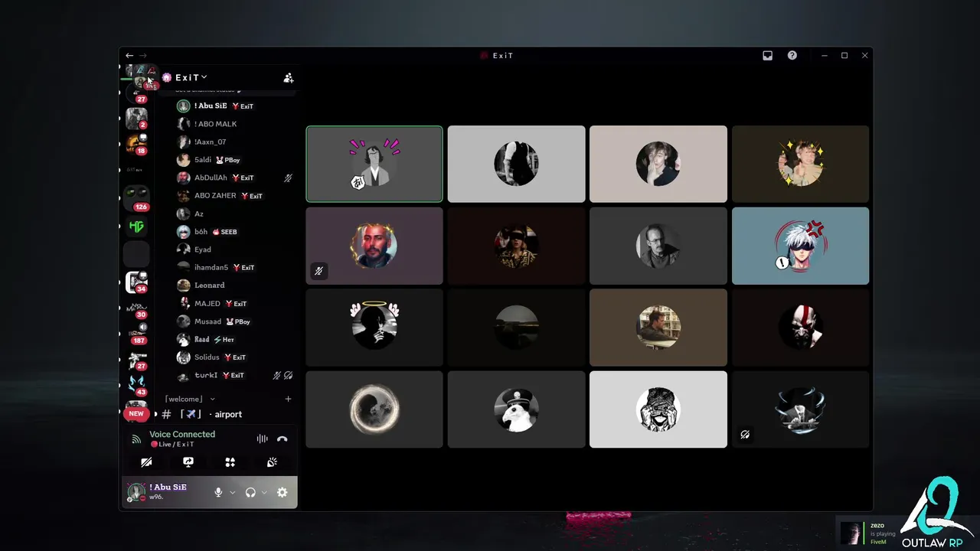Add a channel with the plus icon beside welcome

tap(289, 399)
